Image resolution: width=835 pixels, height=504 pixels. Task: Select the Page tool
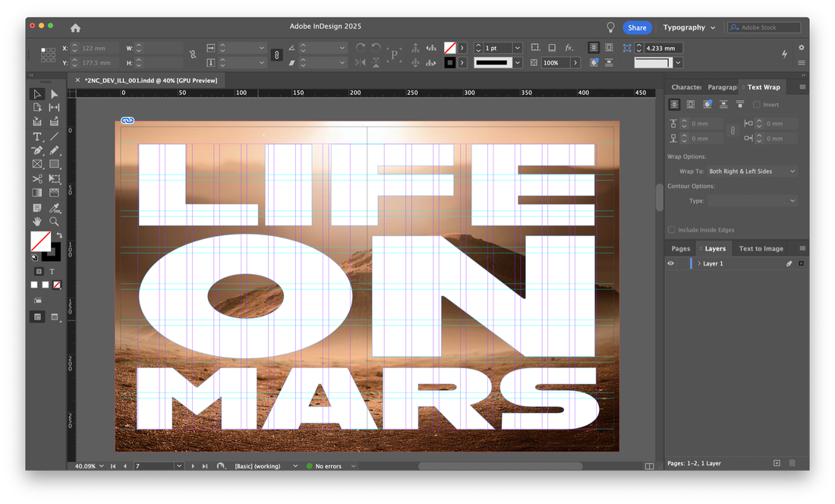point(37,108)
